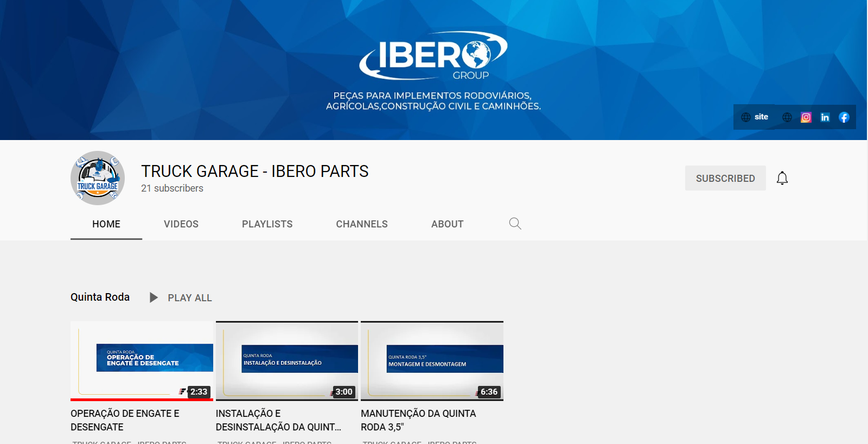Click the 'OPERAÇÃO DE ENGATE E DESENGATE' title
The width and height of the screenshot is (868, 444).
point(125,420)
